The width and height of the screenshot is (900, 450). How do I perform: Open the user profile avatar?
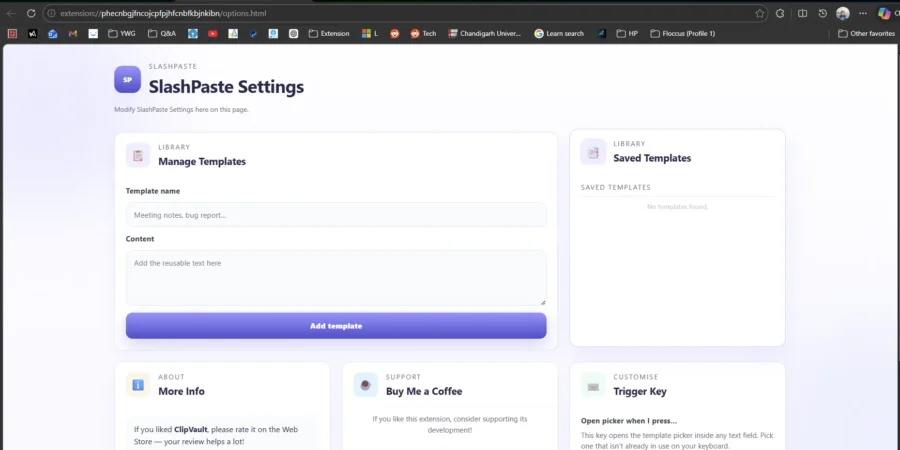[x=843, y=13]
